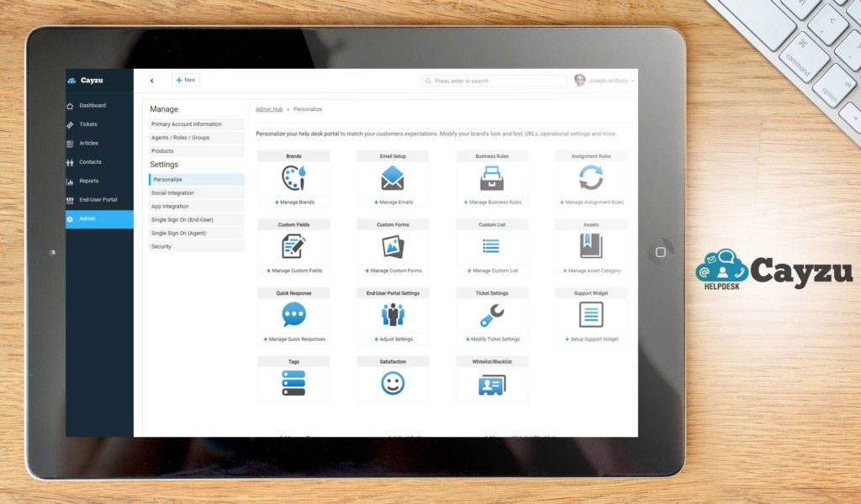Image resolution: width=861 pixels, height=504 pixels.
Task: Select the Custom List bullet-list icon
Action: [x=491, y=245]
